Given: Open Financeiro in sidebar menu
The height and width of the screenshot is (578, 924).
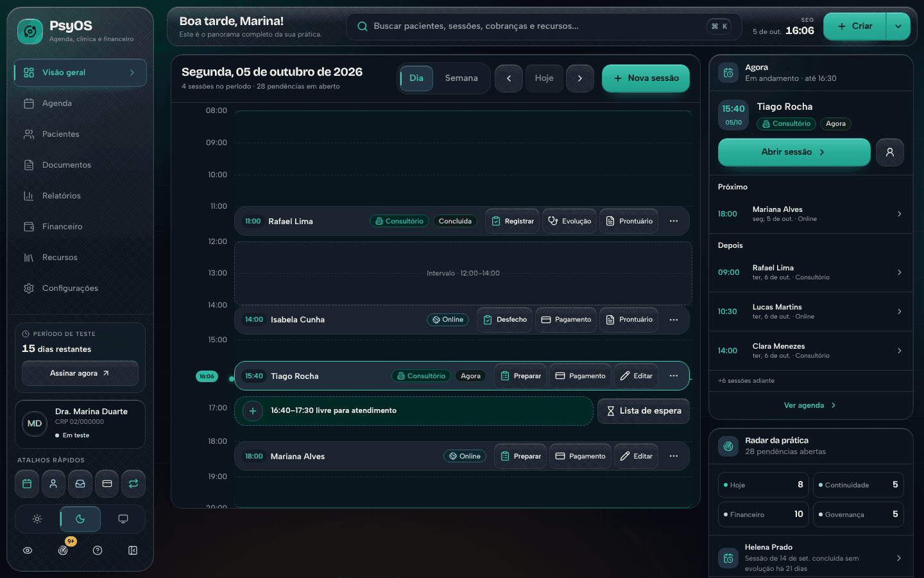Looking at the screenshot, I should (x=80, y=227).
